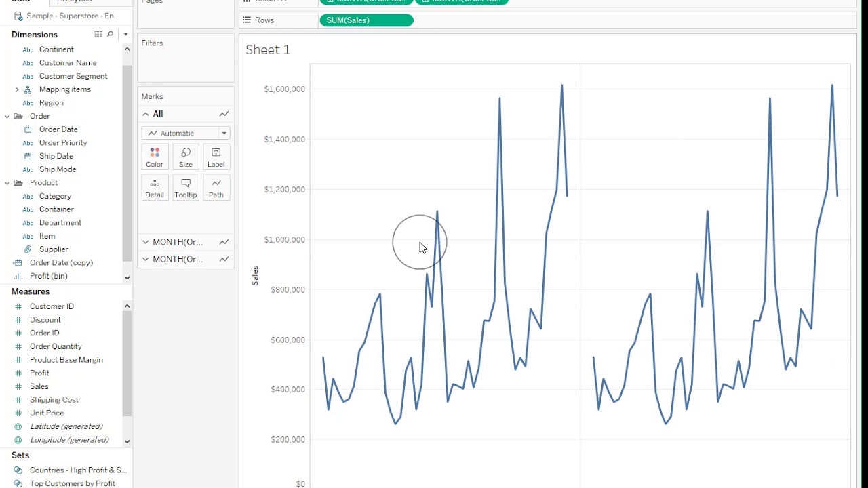Open View Data grid icon beside Dimensions

coord(98,34)
